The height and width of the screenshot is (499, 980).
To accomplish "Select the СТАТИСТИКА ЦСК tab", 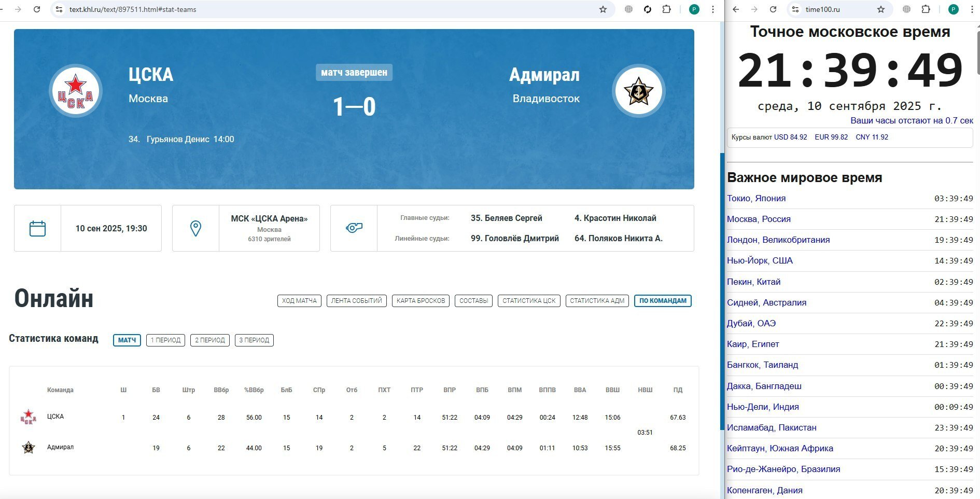I will [x=528, y=301].
